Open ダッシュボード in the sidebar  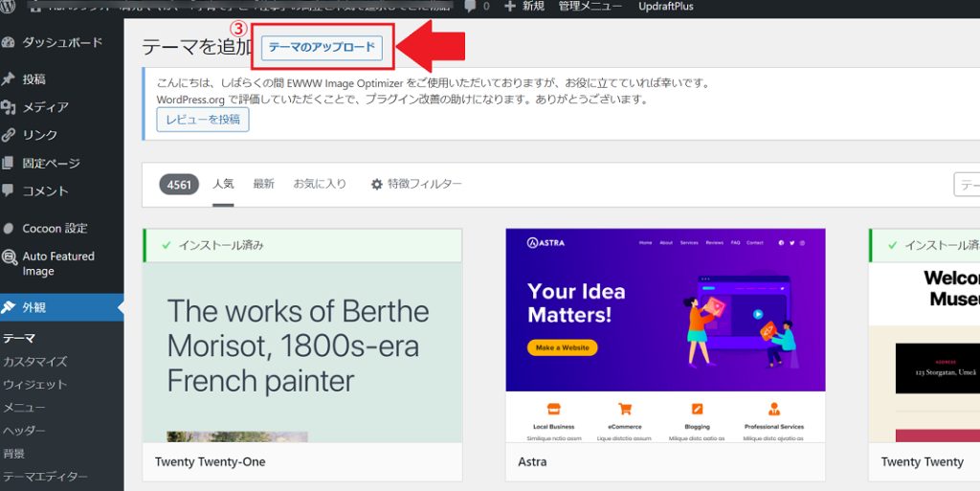62,42
